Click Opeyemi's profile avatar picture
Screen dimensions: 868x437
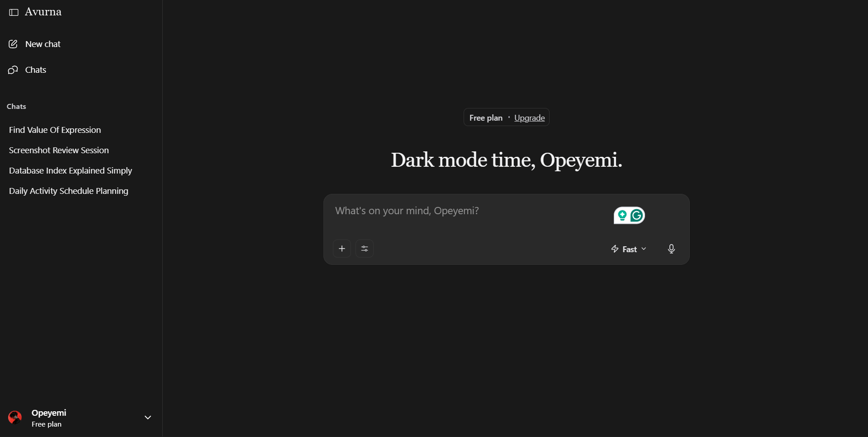click(x=15, y=418)
